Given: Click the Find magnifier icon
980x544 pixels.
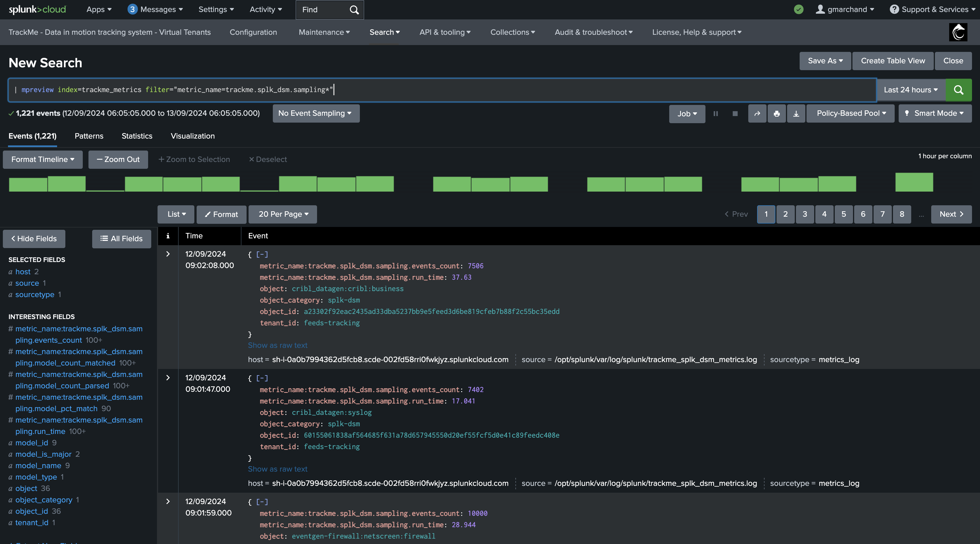Looking at the screenshot, I should [354, 10].
